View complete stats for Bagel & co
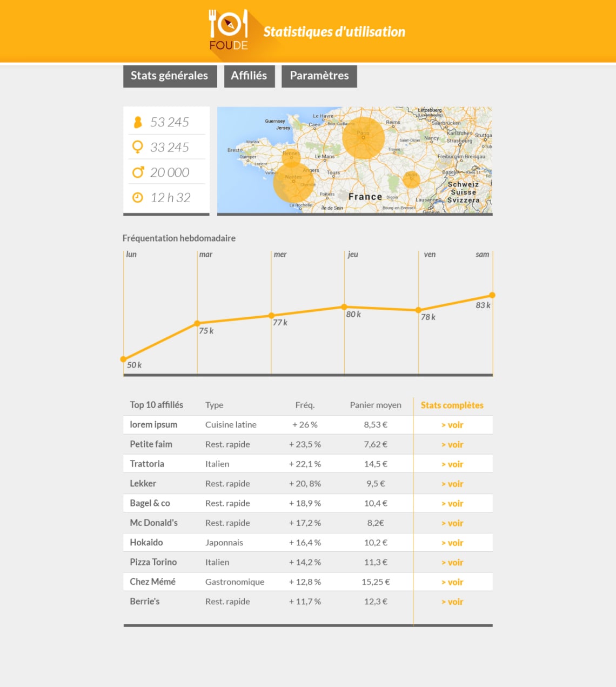 (452, 504)
